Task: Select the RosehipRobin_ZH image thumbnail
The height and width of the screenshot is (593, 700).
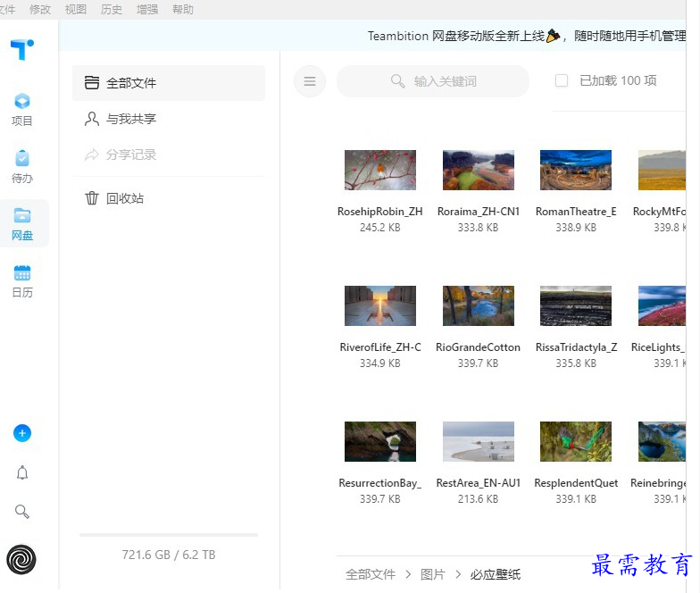Action: [x=380, y=170]
